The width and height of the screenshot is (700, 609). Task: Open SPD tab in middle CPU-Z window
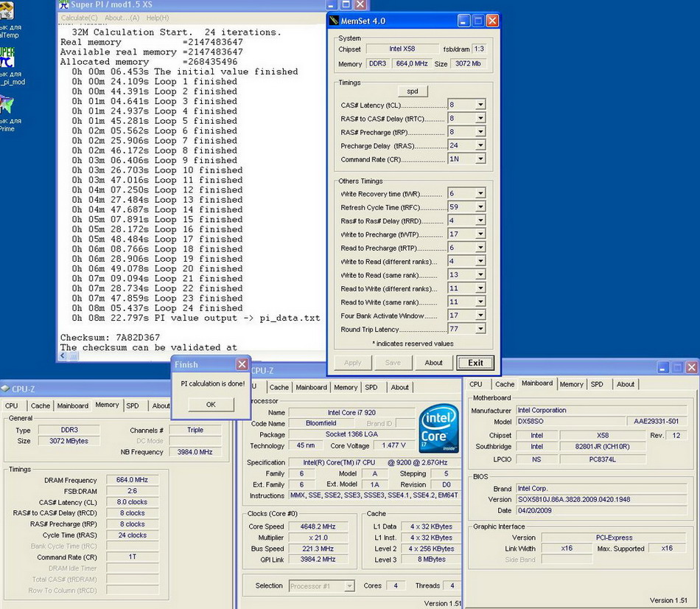pyautogui.click(x=371, y=387)
